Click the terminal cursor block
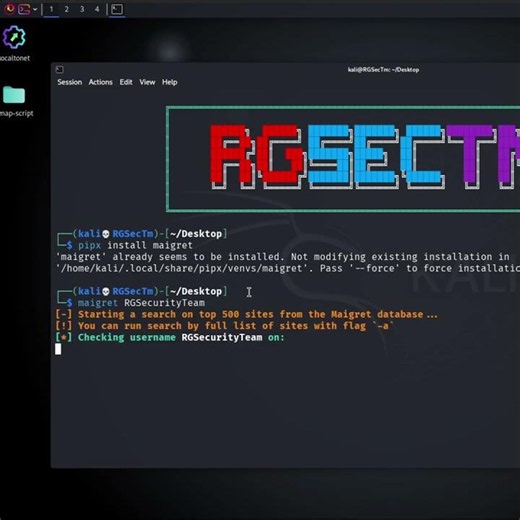Viewport: 520px width, 520px height. click(58, 349)
